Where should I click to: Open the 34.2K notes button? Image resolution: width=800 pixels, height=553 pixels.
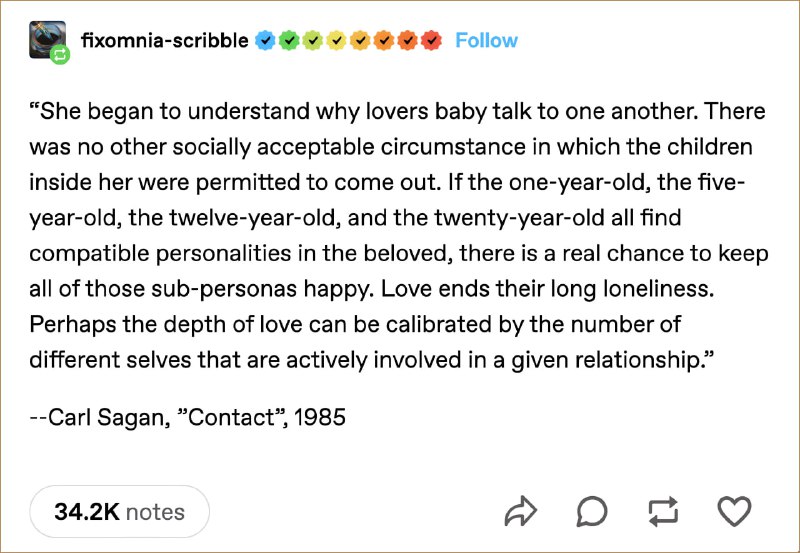(x=119, y=512)
